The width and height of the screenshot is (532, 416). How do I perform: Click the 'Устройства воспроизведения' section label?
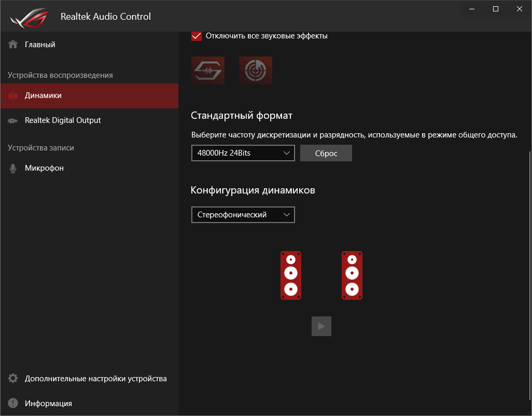(x=60, y=75)
